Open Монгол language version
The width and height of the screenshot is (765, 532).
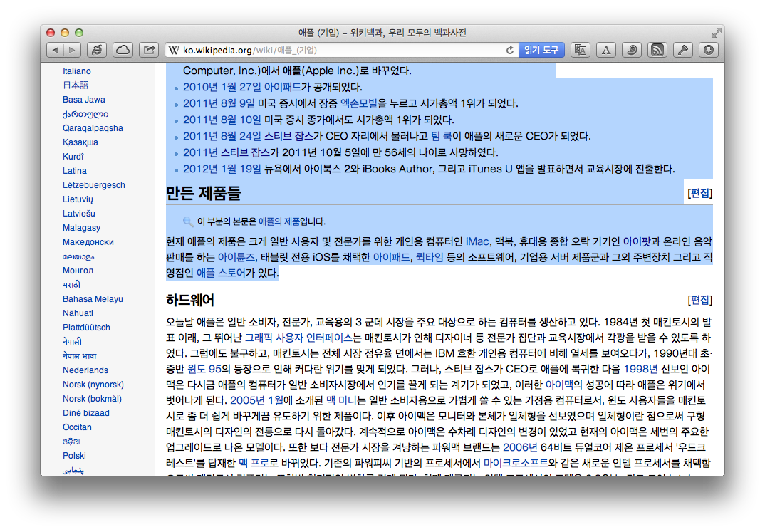click(x=78, y=271)
